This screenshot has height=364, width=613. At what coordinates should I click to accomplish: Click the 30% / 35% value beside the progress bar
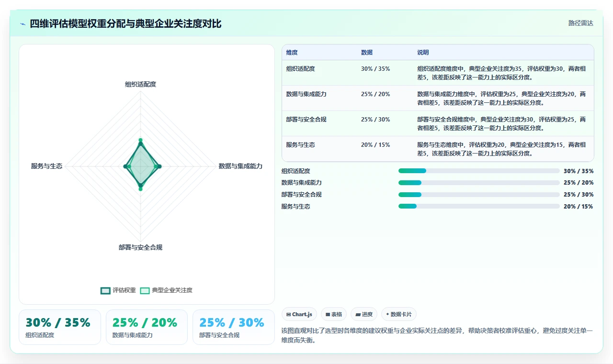pyautogui.click(x=579, y=171)
